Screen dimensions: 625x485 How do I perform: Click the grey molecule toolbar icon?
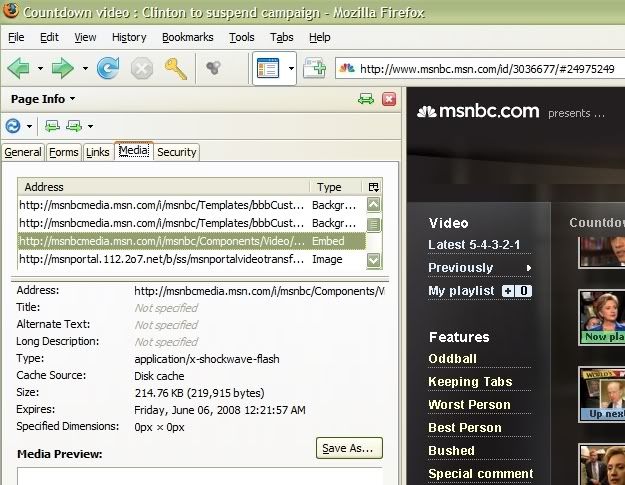tap(213, 67)
